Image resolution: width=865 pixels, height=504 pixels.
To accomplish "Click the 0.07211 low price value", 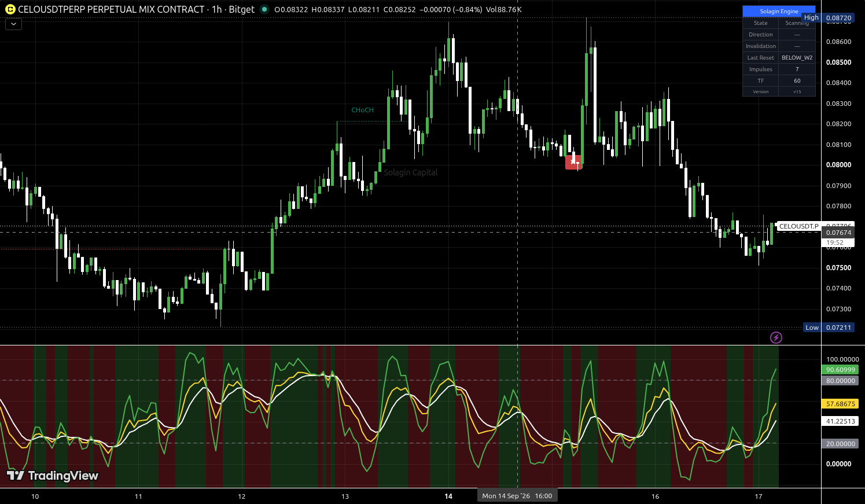I will (x=838, y=328).
